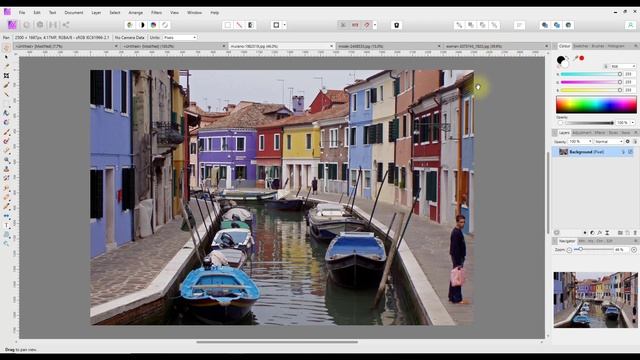Toggle Background layer visibility checkbox
Image resolution: width=640 pixels, height=360 pixels.
(630, 152)
